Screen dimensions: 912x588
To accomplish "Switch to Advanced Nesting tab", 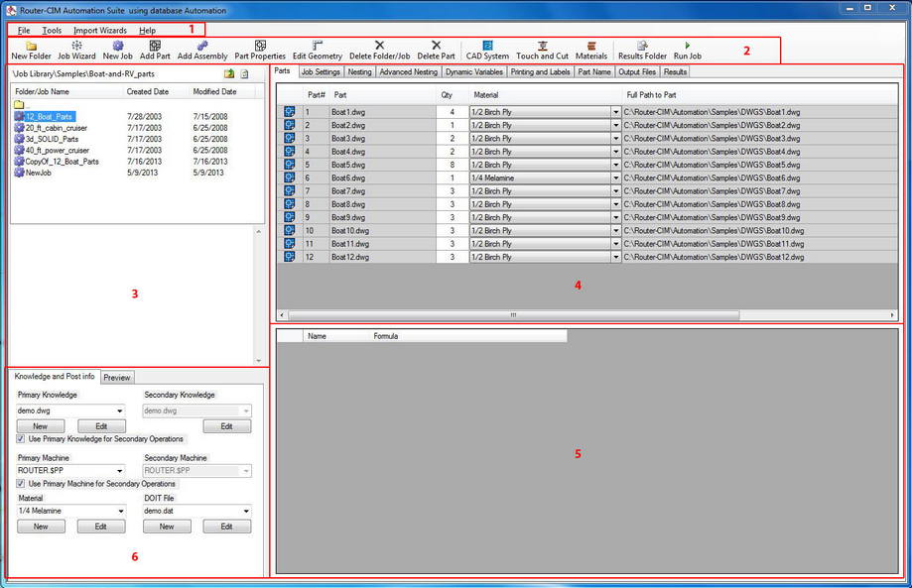I will (408, 72).
